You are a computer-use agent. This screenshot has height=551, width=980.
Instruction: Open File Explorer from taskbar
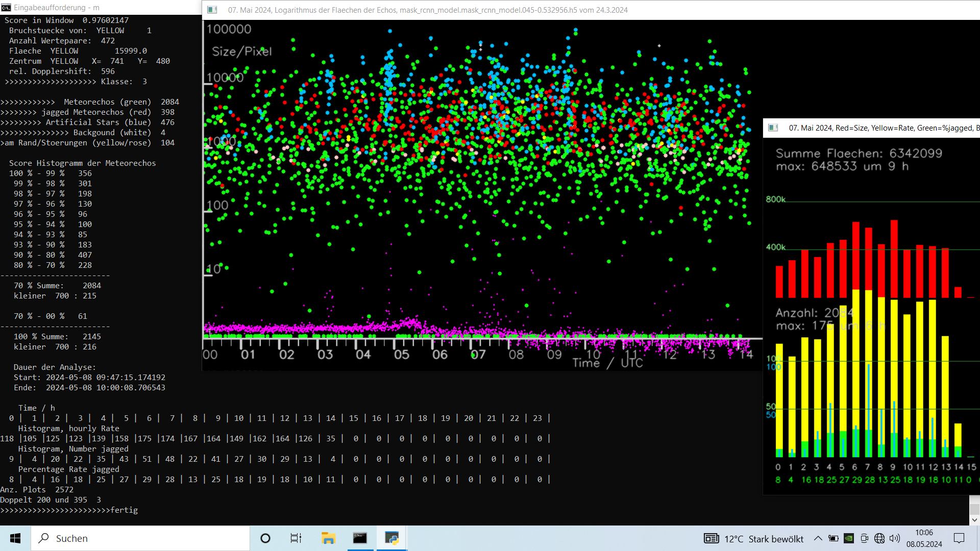coord(328,538)
